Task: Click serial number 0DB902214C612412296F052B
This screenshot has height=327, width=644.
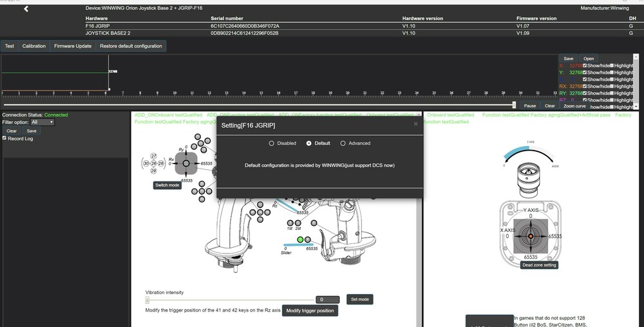Action: 244,33
